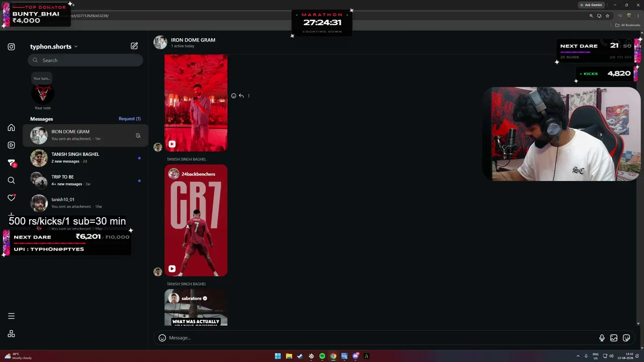Open the Messages icon with red badge
The width and height of the screenshot is (644, 362).
pyautogui.click(x=12, y=163)
